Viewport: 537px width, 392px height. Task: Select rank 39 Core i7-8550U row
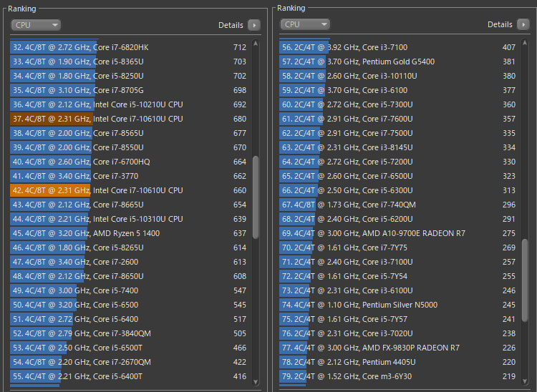[x=130, y=147]
